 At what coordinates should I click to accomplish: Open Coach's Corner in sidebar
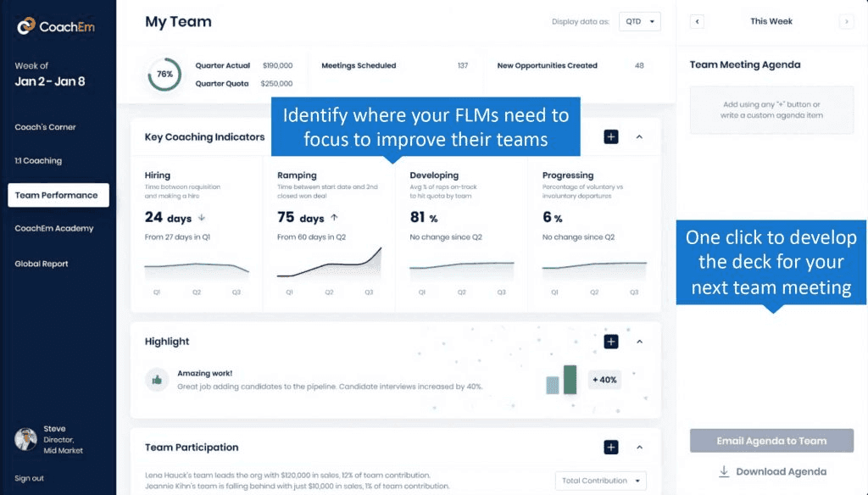tap(45, 127)
